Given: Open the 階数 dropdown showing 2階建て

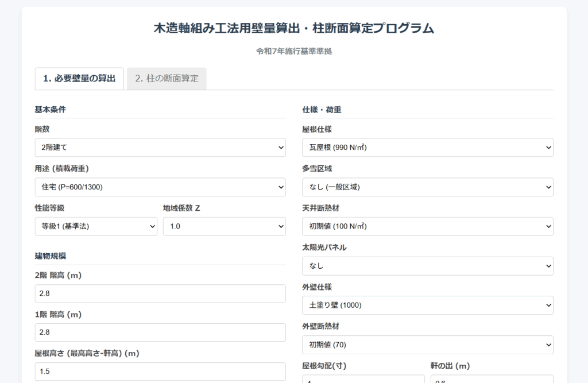Looking at the screenshot, I should click(160, 148).
